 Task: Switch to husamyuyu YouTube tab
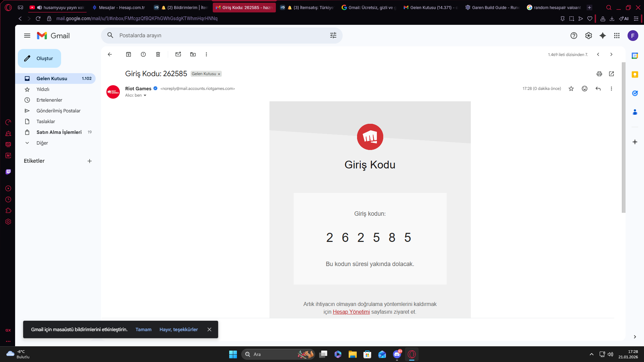point(57,7)
